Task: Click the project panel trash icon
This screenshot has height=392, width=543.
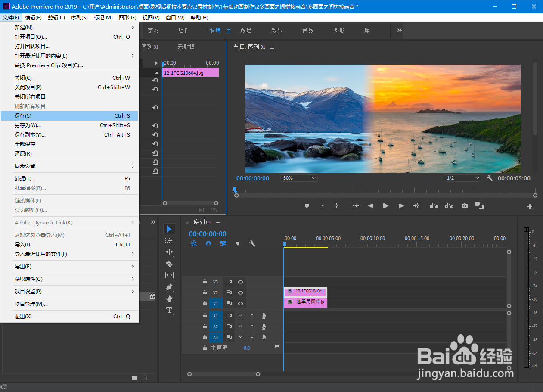Action: [145, 378]
